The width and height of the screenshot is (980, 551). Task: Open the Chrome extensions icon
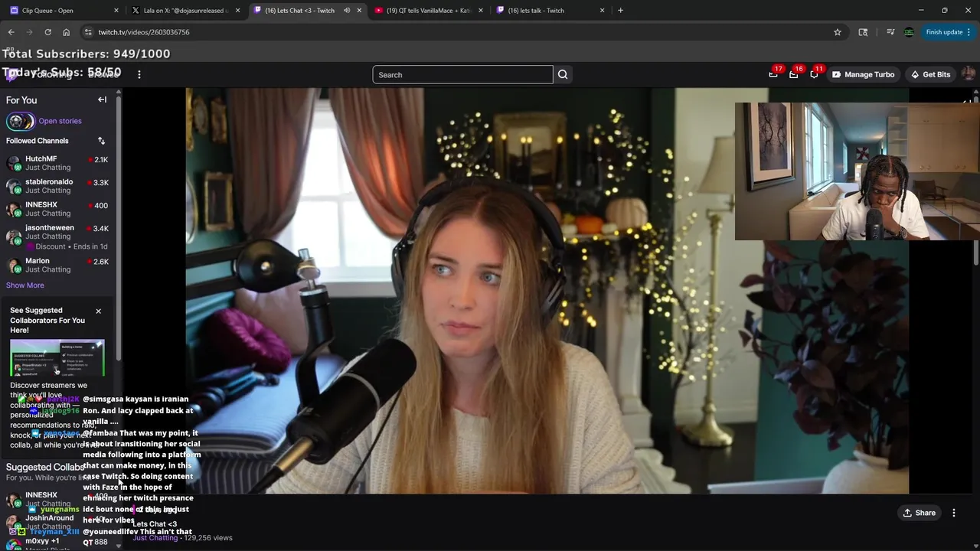pyautogui.click(x=863, y=32)
